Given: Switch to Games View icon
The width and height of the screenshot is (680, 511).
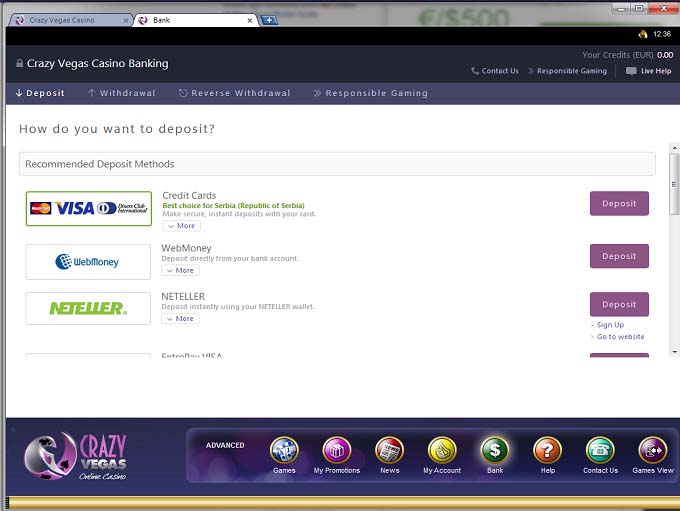Looking at the screenshot, I should tap(652, 451).
